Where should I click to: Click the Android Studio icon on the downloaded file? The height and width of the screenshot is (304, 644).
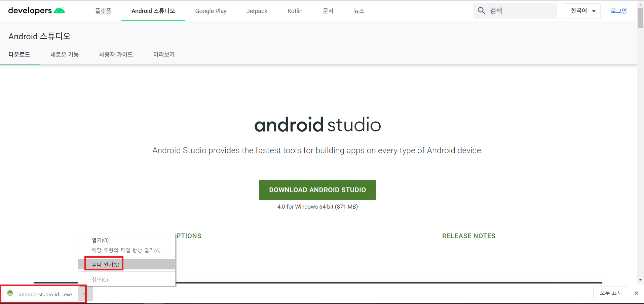tap(10, 294)
